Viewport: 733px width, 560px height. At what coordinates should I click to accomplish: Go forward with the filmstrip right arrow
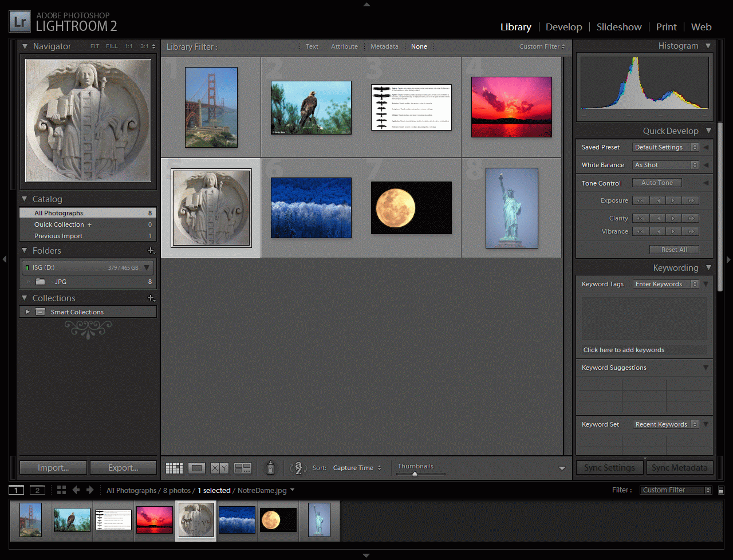[x=90, y=490]
